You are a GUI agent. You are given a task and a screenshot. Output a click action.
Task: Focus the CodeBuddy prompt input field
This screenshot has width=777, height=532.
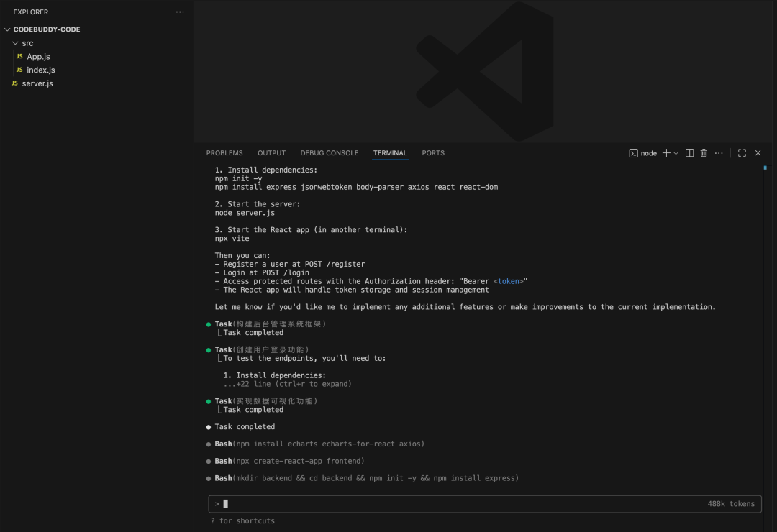(485, 504)
